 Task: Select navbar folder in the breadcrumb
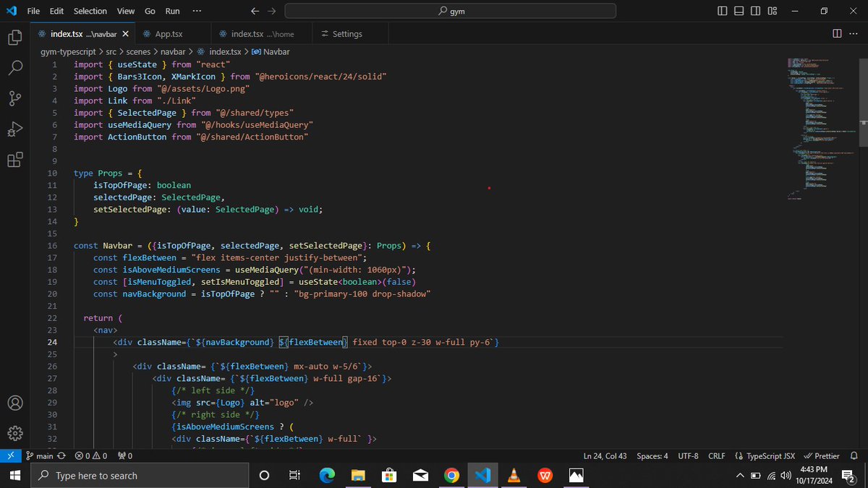(x=174, y=51)
